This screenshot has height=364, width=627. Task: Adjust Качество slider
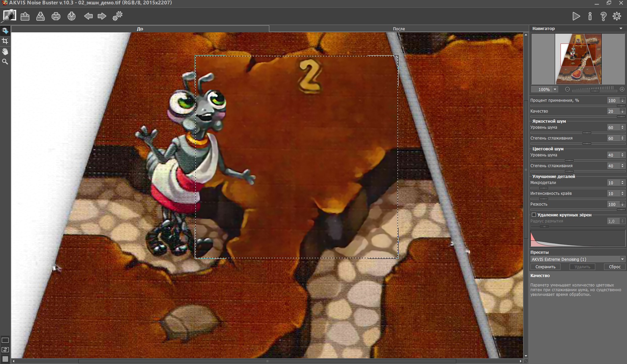[578, 117]
